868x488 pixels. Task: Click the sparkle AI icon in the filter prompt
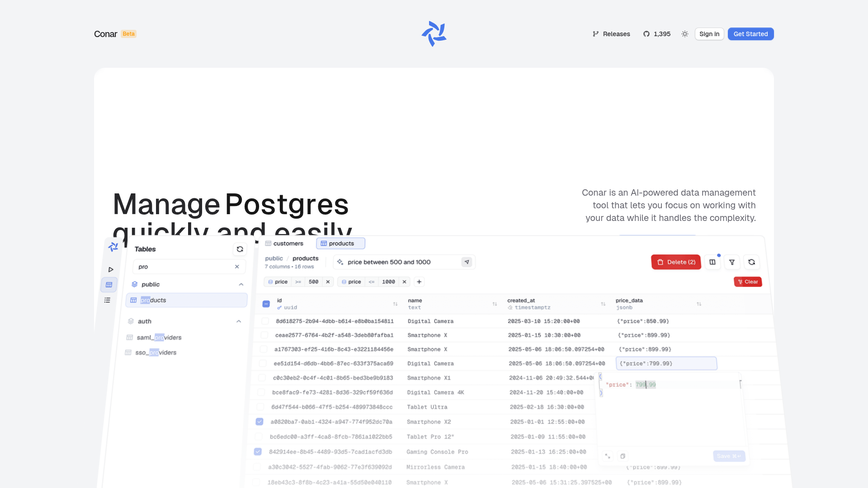[340, 262]
